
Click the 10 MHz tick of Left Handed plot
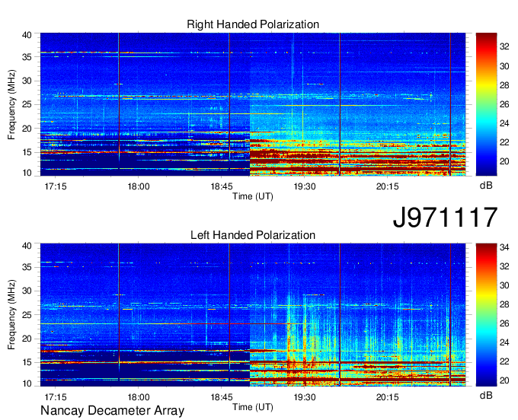27,383
